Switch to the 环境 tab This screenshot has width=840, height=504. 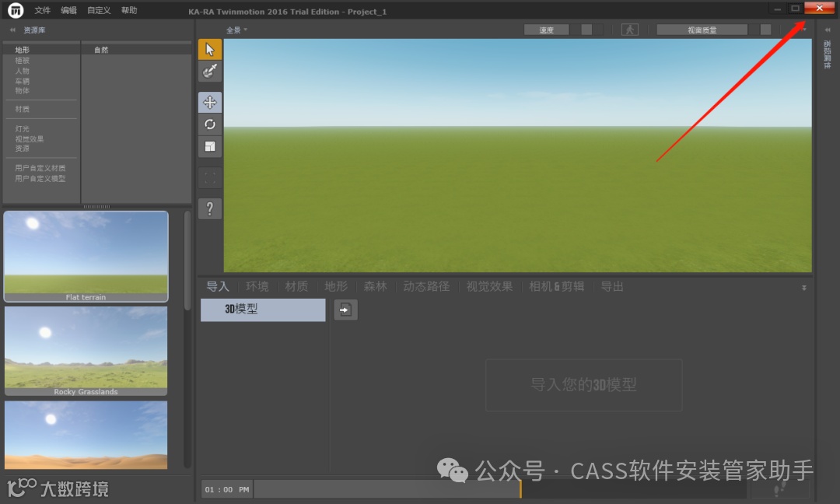click(x=257, y=286)
